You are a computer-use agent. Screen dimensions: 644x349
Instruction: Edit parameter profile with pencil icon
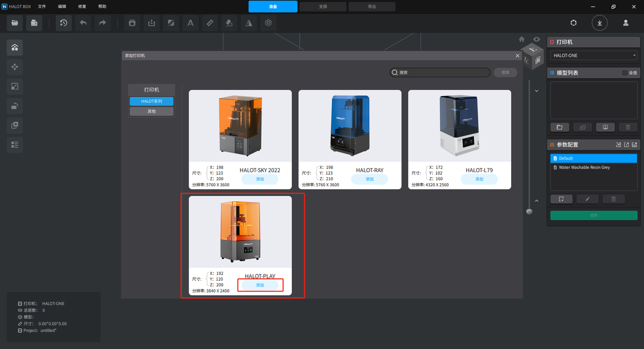pos(587,199)
